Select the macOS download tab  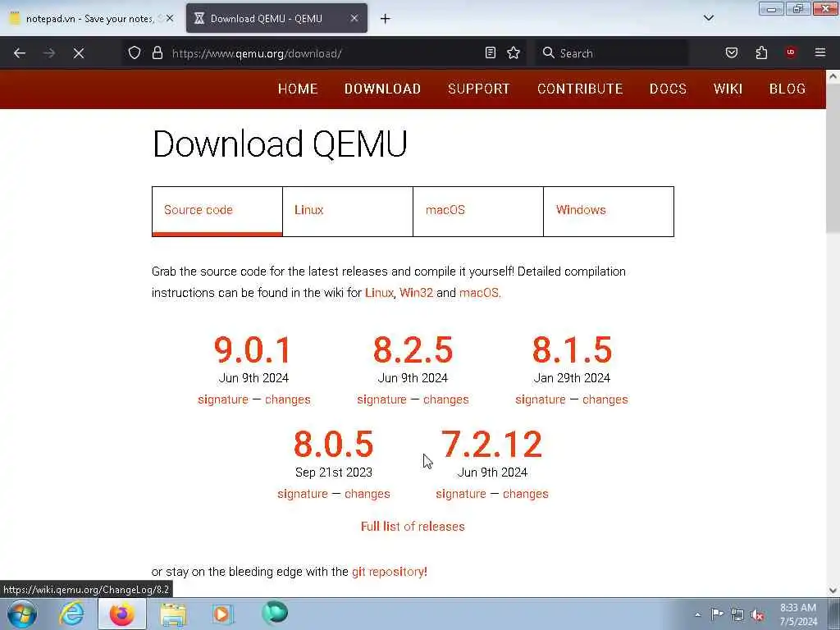(x=478, y=211)
